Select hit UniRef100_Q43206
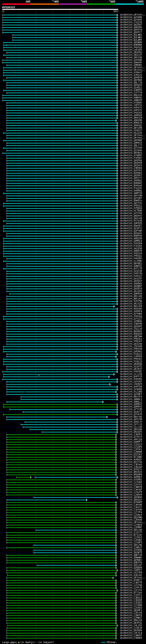The height and width of the screenshot is (644, 146). pos(131,344)
